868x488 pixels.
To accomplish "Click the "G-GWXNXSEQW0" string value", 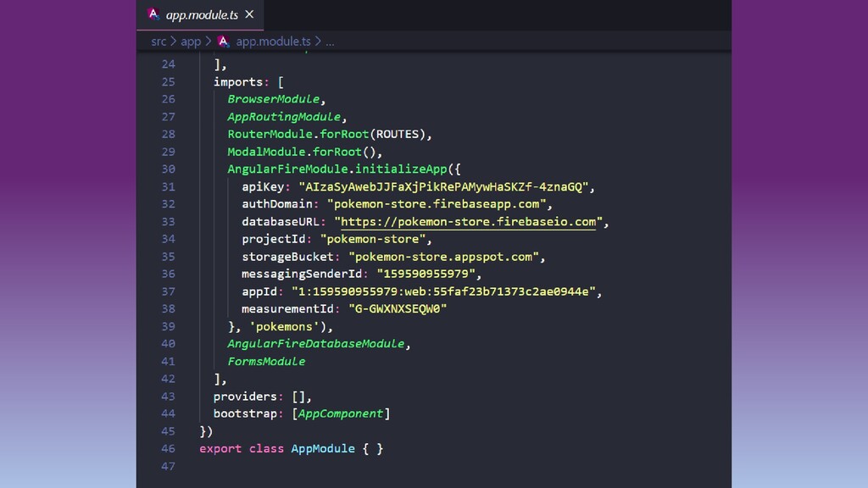I will [x=398, y=308].
